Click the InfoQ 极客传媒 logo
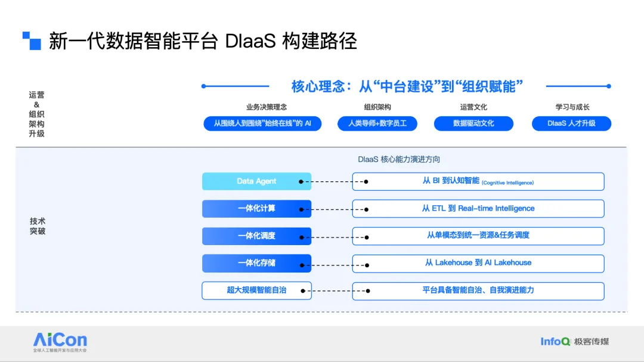This screenshot has width=644, height=362. tap(575, 342)
